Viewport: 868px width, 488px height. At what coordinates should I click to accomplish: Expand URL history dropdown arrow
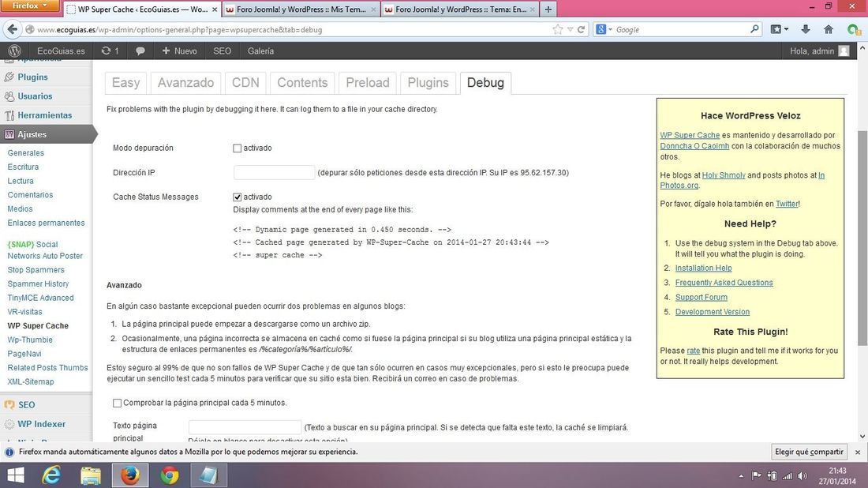570,29
